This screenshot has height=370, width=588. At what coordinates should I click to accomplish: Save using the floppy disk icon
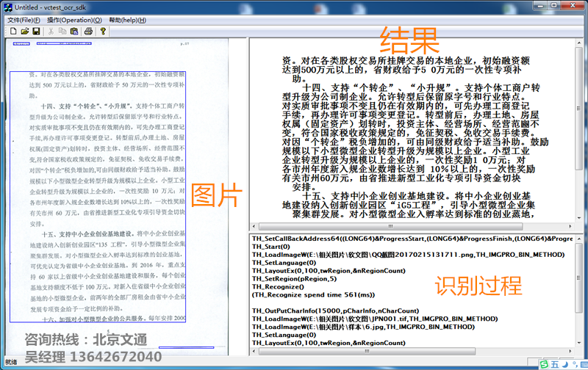point(36,31)
